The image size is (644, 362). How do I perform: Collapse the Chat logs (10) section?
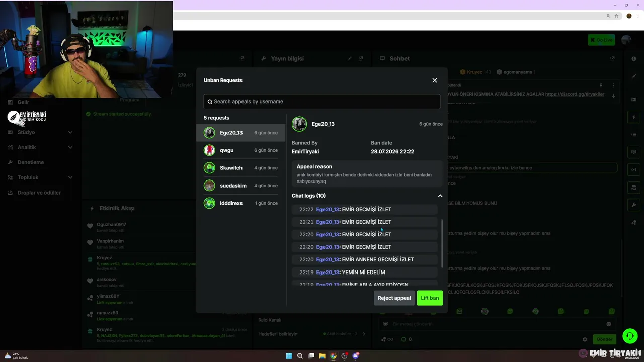(440, 196)
